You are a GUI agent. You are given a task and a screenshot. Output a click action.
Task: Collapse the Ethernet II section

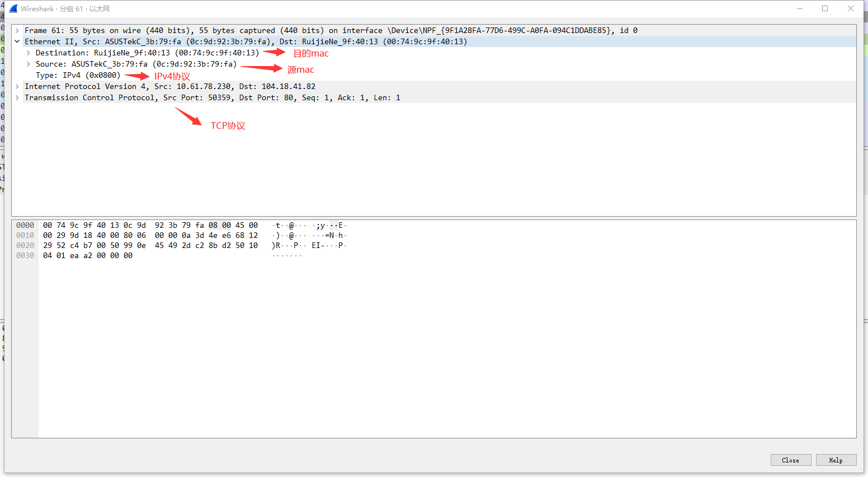pyautogui.click(x=17, y=41)
